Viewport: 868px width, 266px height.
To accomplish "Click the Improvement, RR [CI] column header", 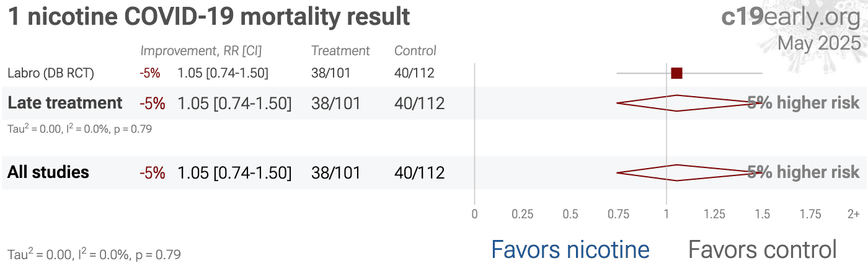I will [201, 51].
